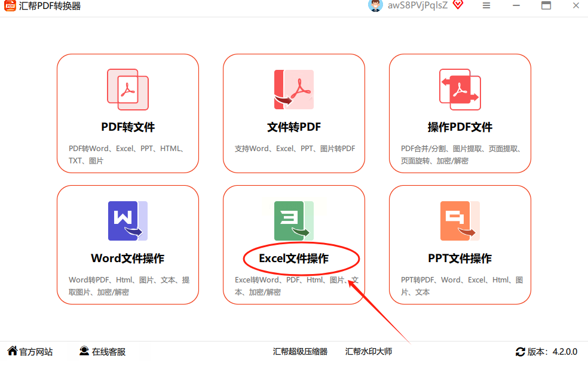Click the headset icon beside 在线客服

pos(84,351)
